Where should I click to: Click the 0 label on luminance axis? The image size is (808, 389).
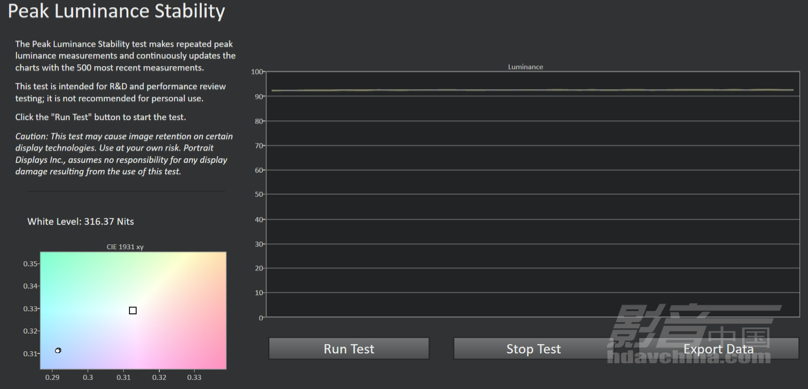pos(261,318)
